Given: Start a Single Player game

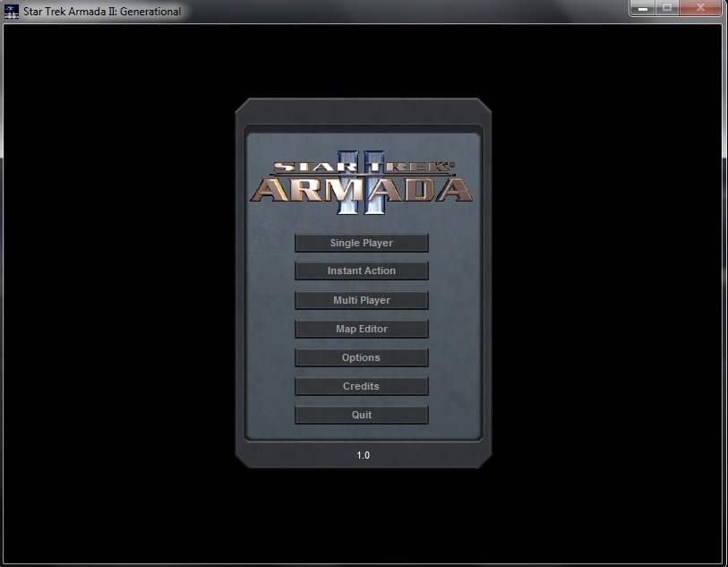Looking at the screenshot, I should [x=361, y=243].
